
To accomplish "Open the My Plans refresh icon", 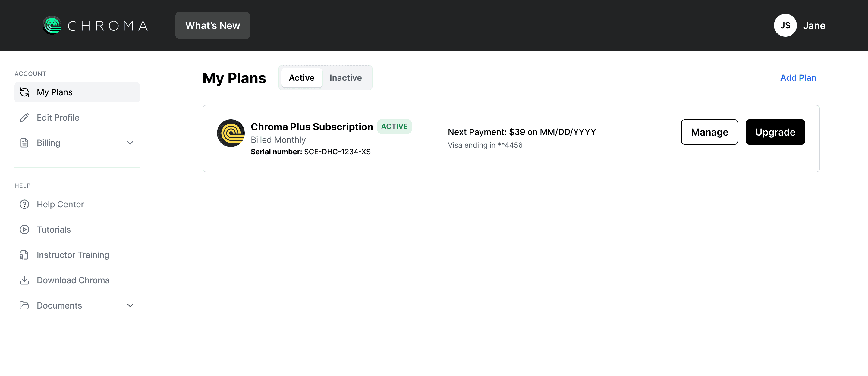I will (x=24, y=92).
